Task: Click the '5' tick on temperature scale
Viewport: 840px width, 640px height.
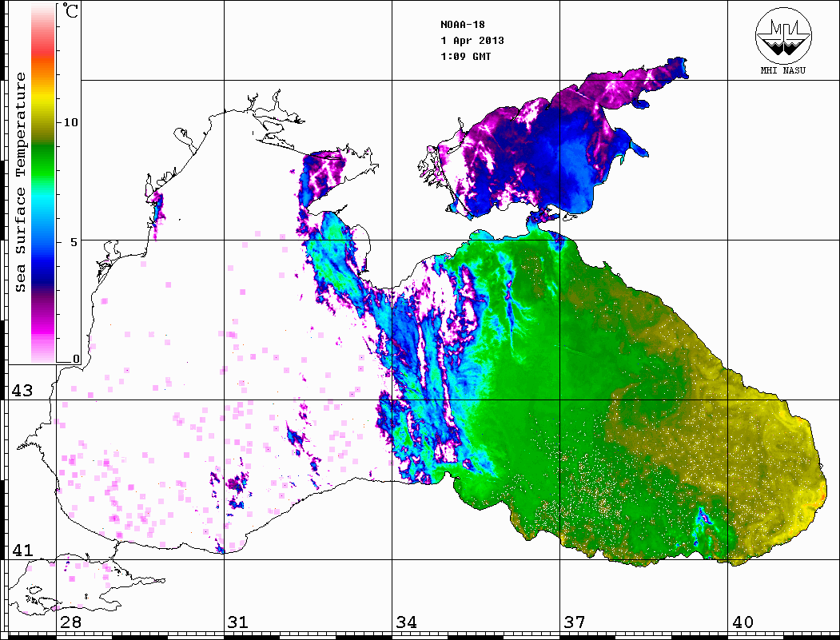Action: click(74, 242)
